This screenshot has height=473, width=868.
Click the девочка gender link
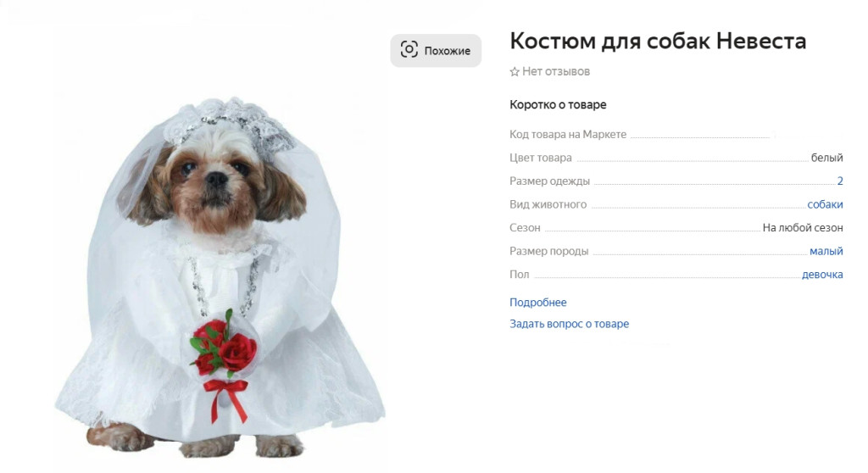point(822,274)
